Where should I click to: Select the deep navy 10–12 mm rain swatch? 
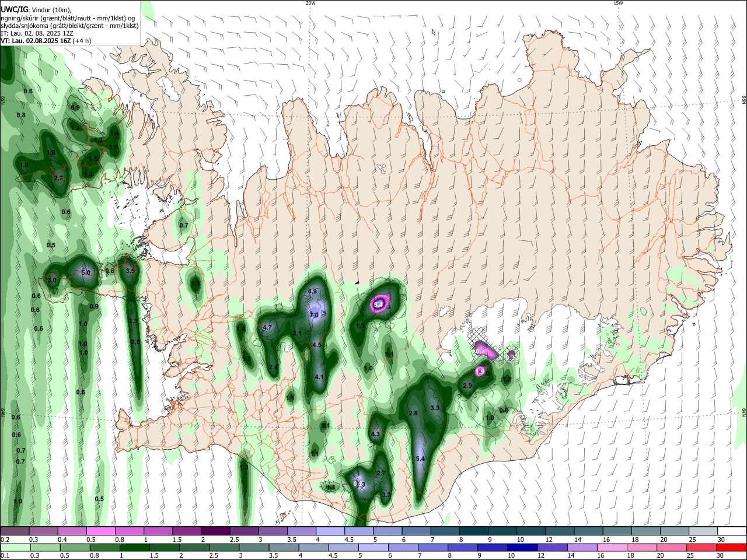[x=521, y=548]
